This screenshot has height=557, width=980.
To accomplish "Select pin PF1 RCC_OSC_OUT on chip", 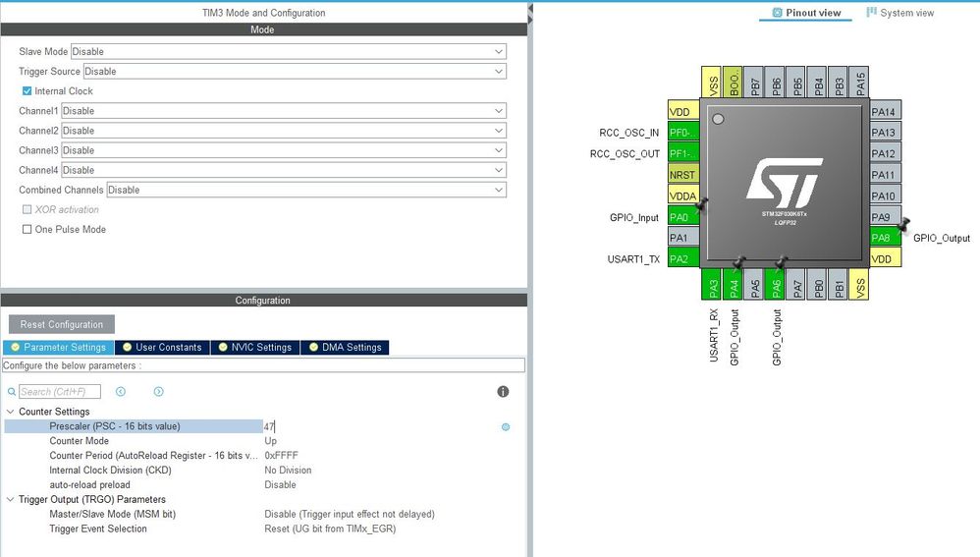I will [683, 154].
